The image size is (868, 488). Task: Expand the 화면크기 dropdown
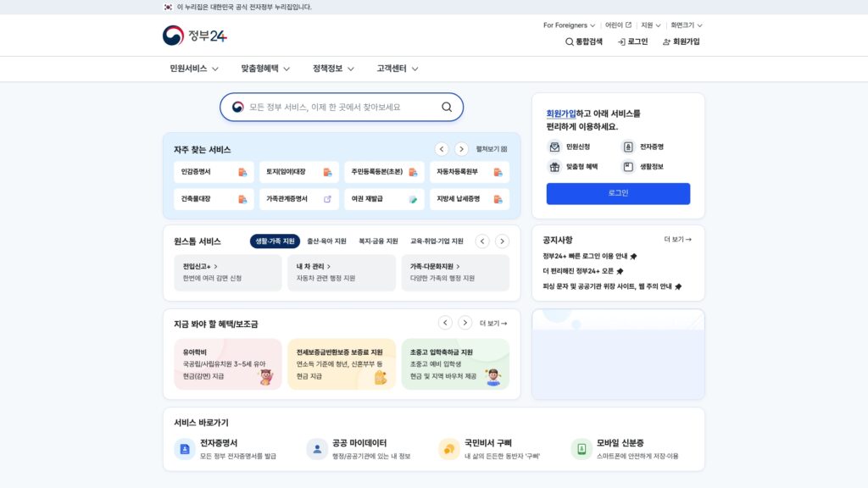click(x=687, y=25)
